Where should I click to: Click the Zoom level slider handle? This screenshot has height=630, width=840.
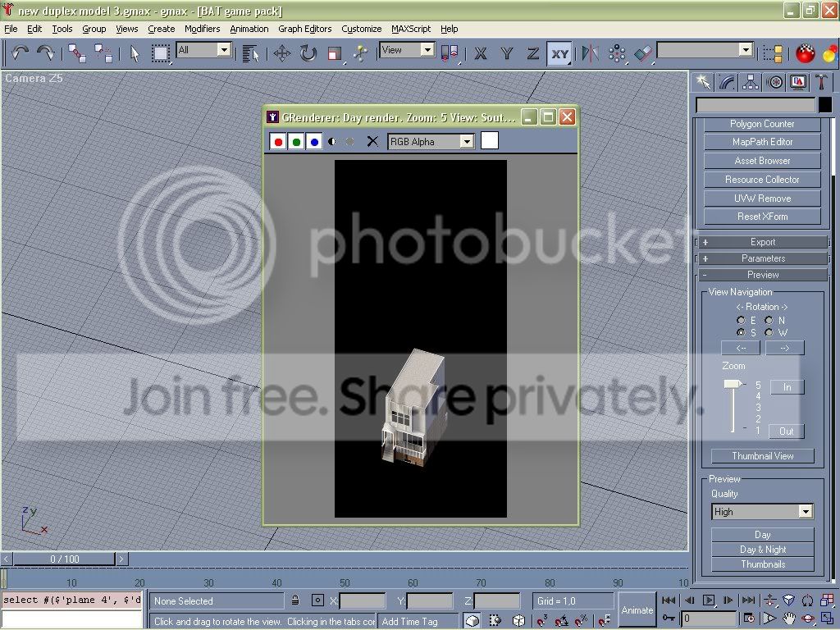[733, 384]
